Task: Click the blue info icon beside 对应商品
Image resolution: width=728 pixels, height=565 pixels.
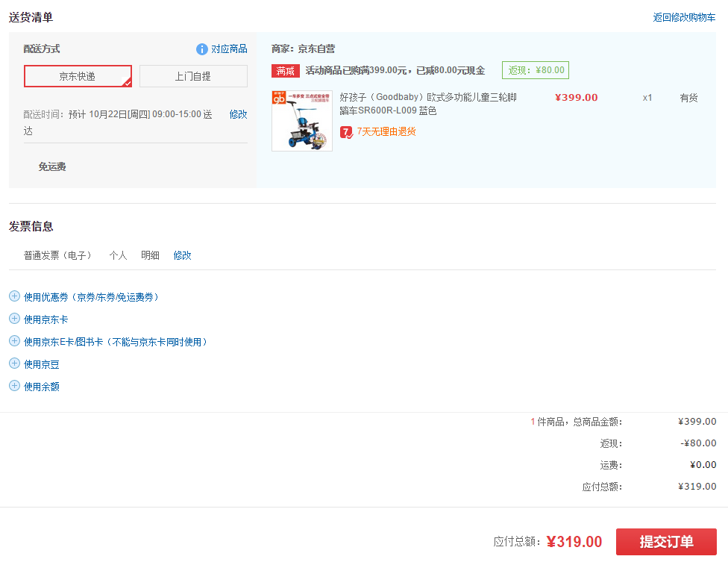Action: point(201,49)
